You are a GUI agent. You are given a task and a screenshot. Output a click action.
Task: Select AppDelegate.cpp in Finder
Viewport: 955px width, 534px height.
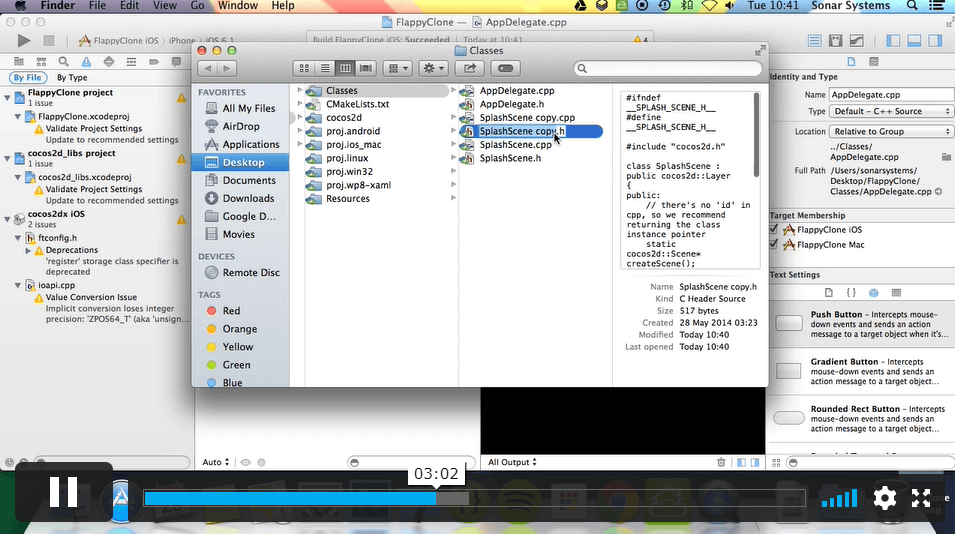point(516,91)
